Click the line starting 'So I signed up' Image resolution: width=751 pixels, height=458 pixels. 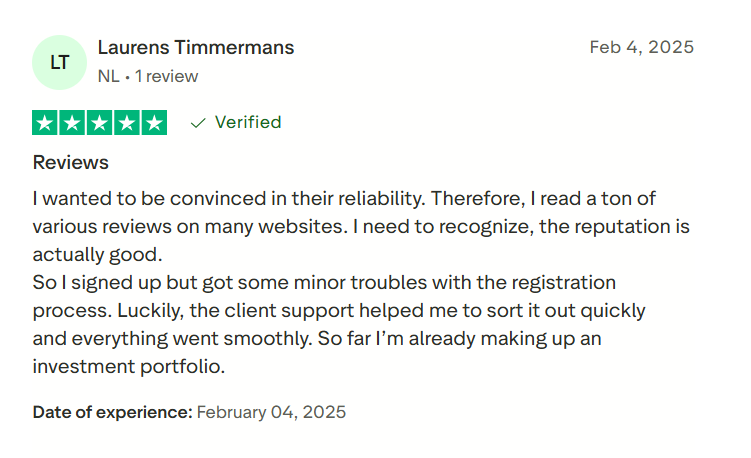[324, 282]
